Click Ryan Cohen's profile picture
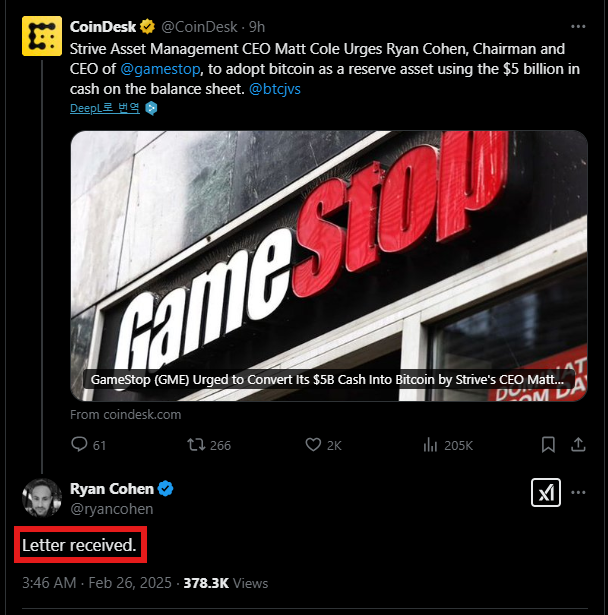The width and height of the screenshot is (608, 615). (x=40, y=498)
